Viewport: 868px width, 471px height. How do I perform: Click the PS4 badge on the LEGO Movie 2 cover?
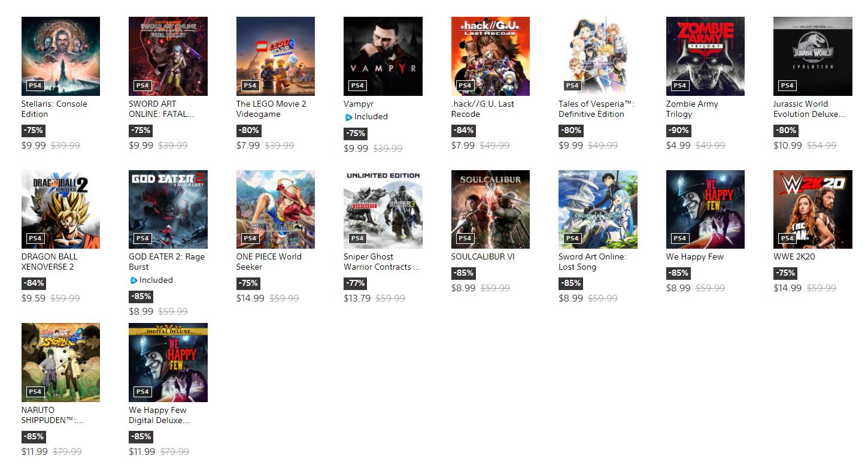point(250,85)
